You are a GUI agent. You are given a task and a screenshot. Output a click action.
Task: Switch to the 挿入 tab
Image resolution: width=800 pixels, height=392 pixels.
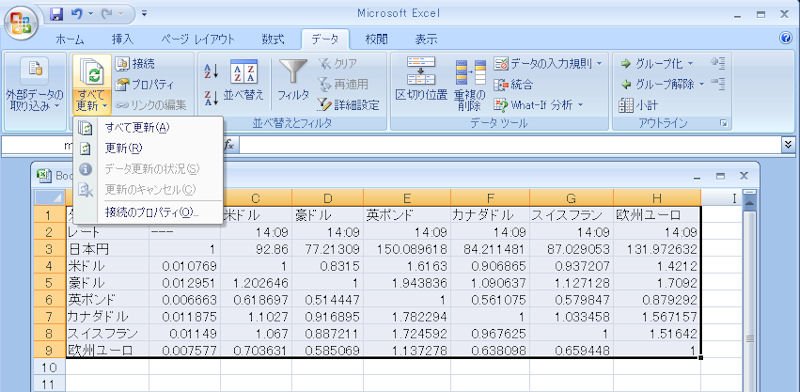pos(122,39)
